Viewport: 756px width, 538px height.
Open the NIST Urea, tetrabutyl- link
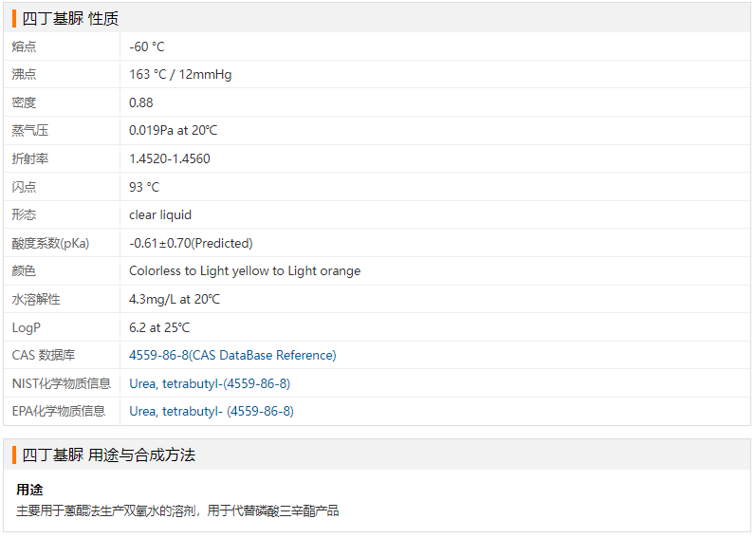[x=210, y=383]
